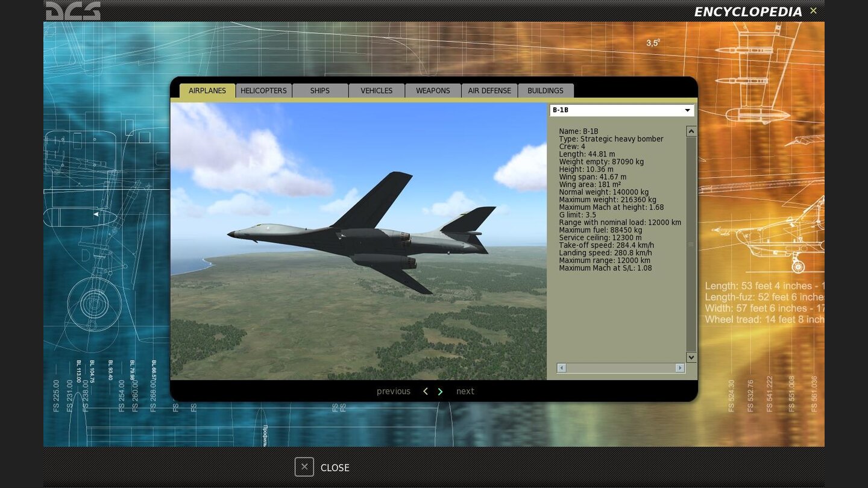Click the DCS logo

pyautogui.click(x=73, y=11)
